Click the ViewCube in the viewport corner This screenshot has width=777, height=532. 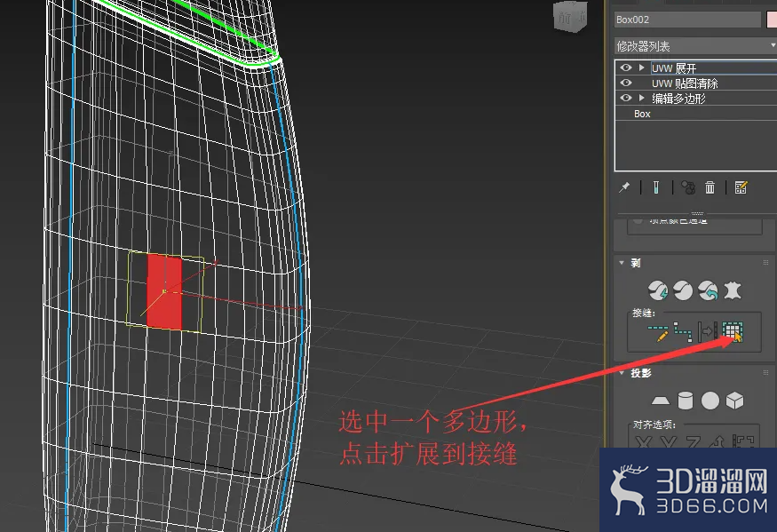pos(570,18)
